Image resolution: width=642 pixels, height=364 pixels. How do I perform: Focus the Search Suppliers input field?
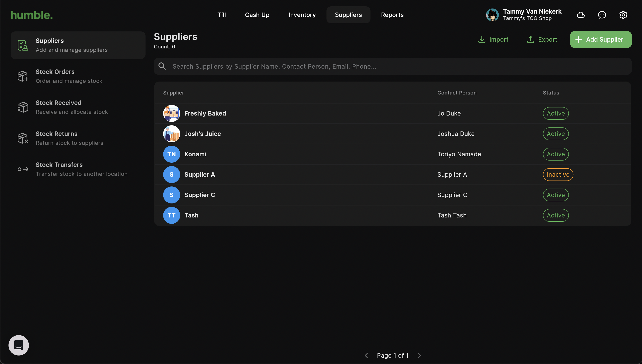398,66
